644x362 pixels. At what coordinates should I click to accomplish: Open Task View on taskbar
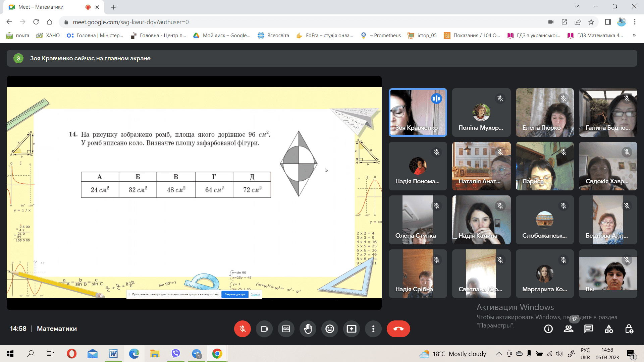coord(50,354)
